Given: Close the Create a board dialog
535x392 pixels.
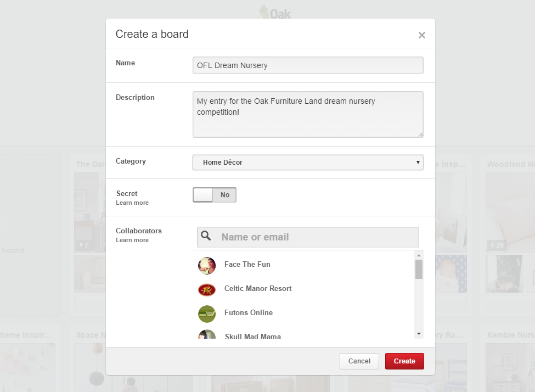Looking at the screenshot, I should coord(421,35).
